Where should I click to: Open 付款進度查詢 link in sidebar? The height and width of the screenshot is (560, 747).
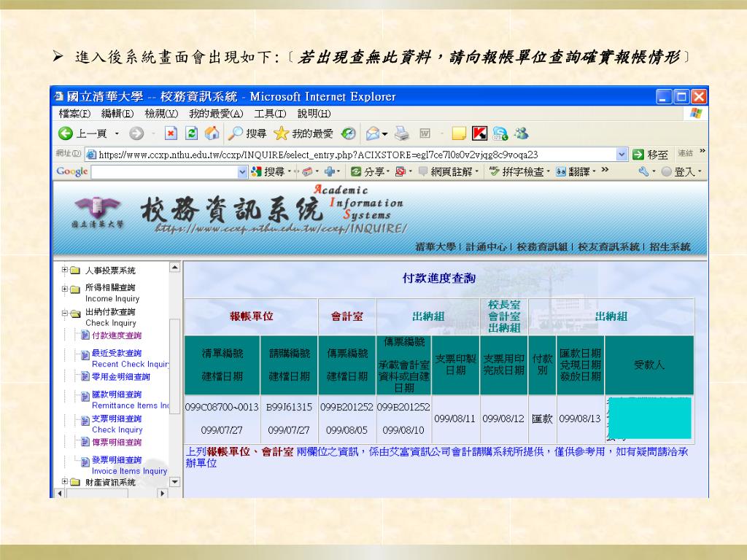[x=117, y=335]
